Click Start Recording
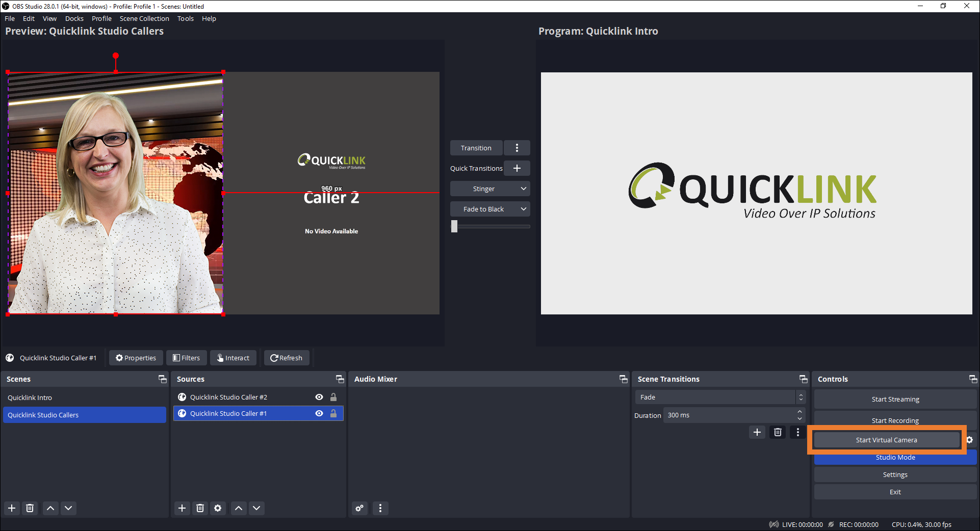 (895, 420)
